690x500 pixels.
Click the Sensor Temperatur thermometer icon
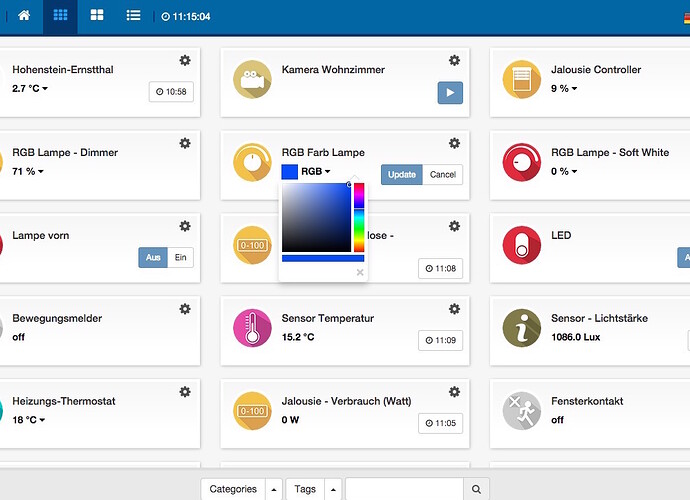(252, 328)
